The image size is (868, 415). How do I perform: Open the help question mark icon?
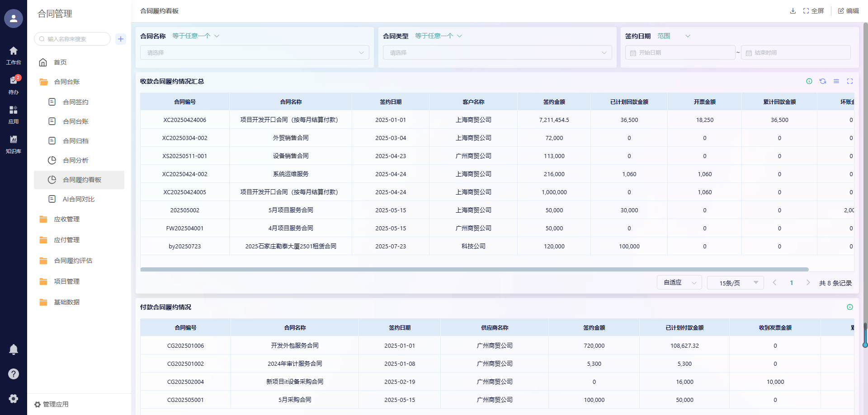click(x=14, y=374)
